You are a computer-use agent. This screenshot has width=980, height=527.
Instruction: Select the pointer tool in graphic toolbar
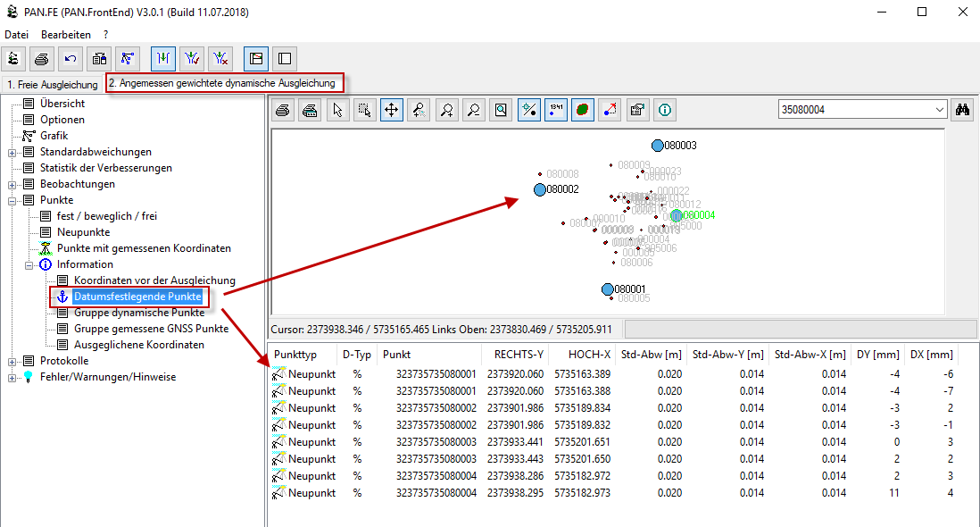(x=336, y=110)
